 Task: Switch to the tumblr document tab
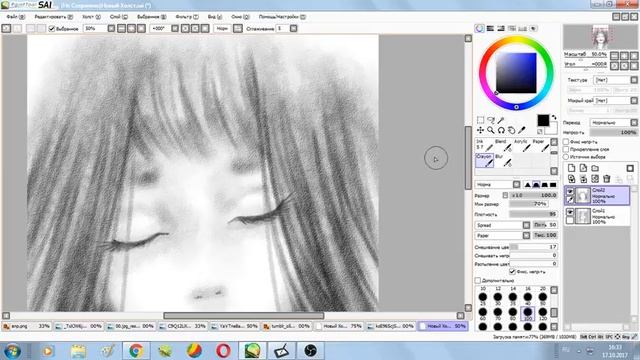pos(287,327)
